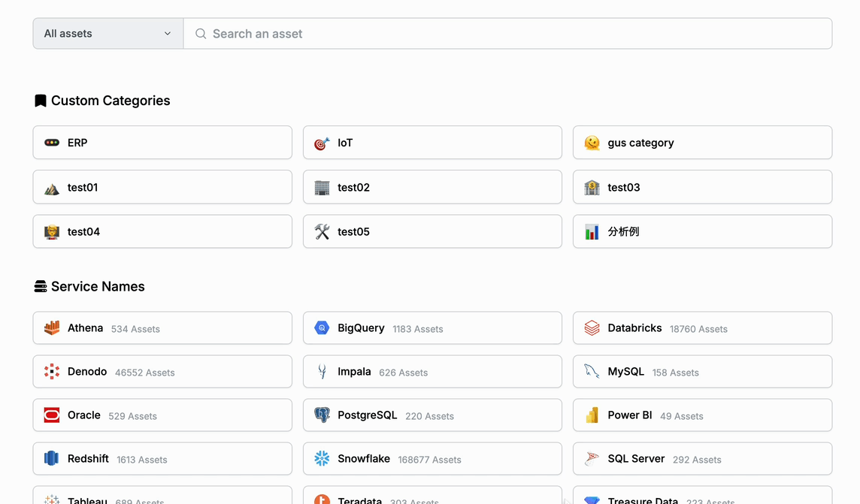
Task: Click the test05 hammer and wrench icon
Action: tap(322, 232)
